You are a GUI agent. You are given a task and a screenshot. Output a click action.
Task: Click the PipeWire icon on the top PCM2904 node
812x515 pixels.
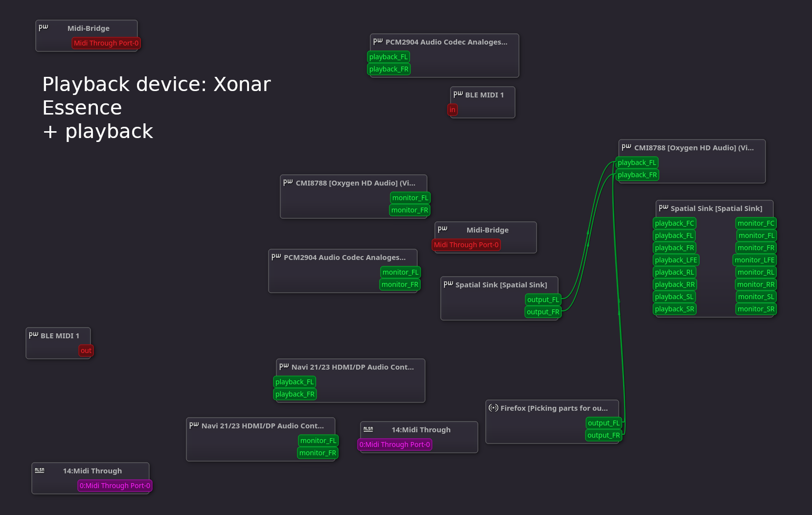point(377,41)
